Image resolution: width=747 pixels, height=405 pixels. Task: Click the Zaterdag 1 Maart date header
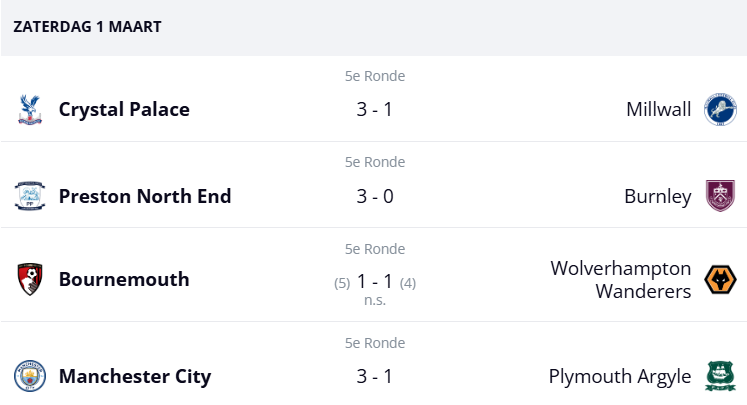[x=87, y=27]
